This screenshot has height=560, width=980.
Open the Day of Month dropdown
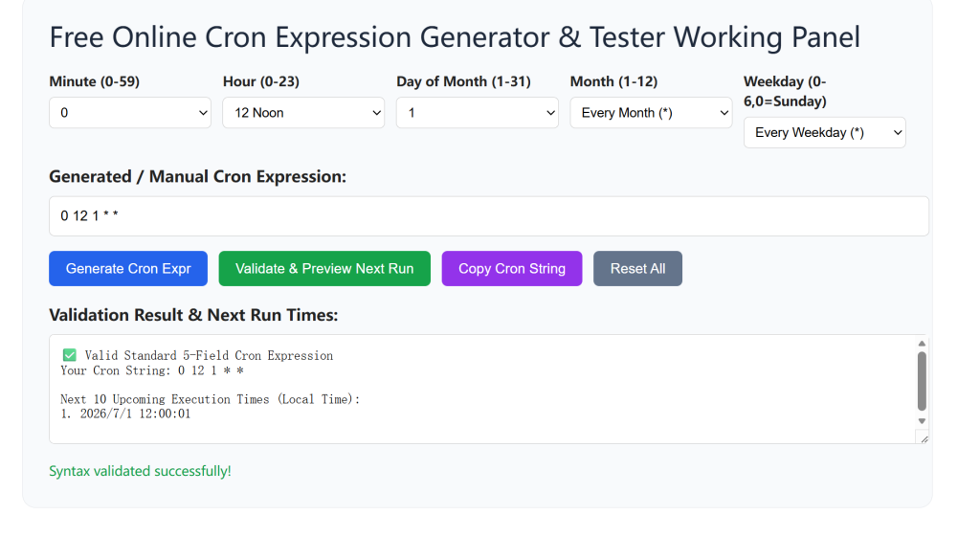coord(478,113)
